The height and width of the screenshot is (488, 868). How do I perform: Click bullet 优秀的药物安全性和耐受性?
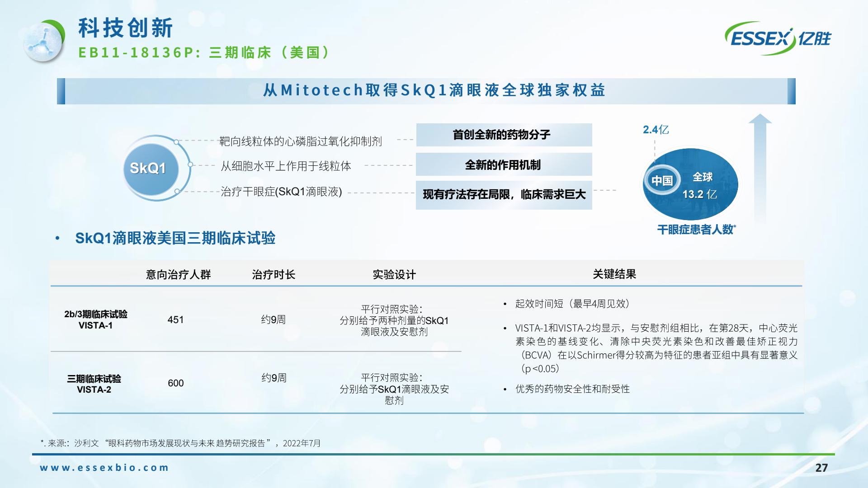(x=572, y=389)
